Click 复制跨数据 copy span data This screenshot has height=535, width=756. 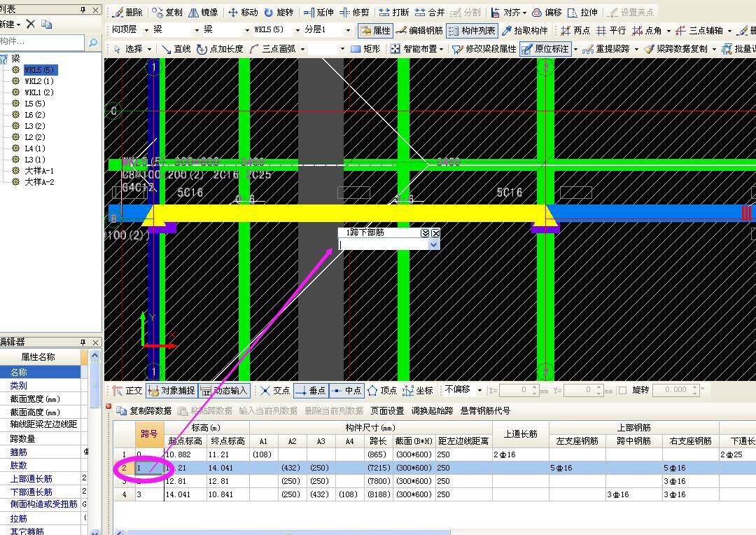coord(144,411)
